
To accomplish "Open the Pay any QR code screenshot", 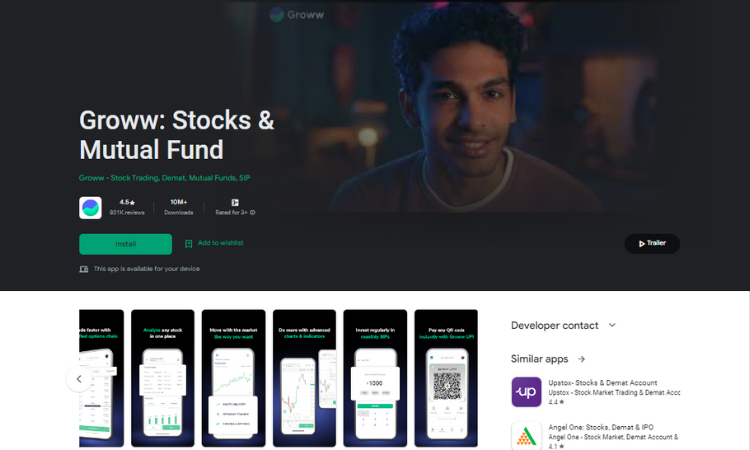I will 446,378.
